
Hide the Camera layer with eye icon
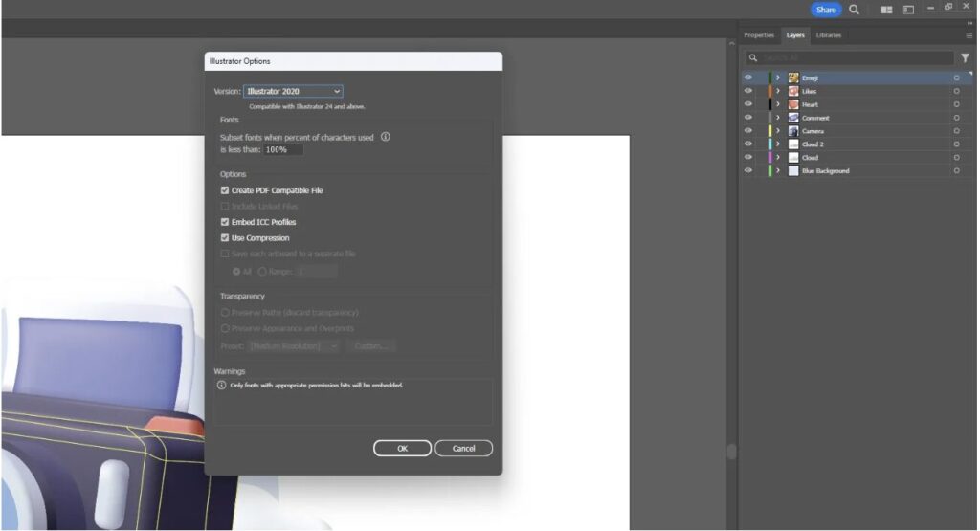[748, 130]
